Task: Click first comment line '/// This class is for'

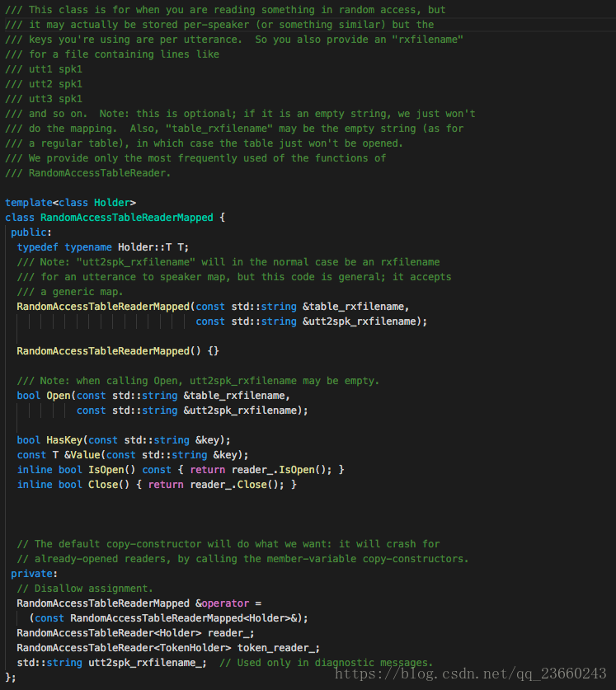Action: click(225, 10)
